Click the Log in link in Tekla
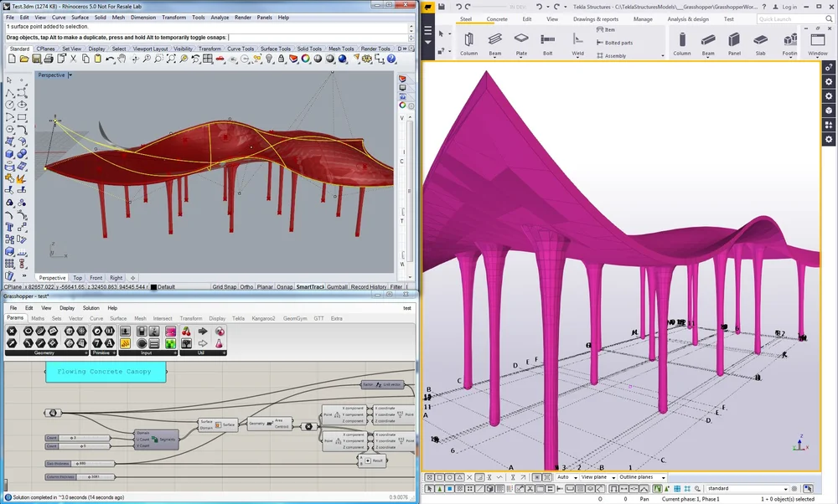This screenshot has width=838, height=504. point(788,7)
